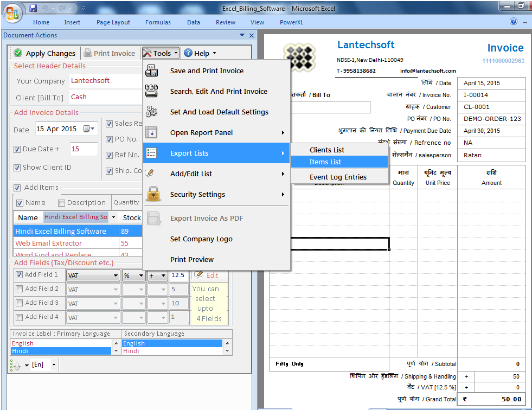532x410 pixels.
Task: Click the Search, Edit And Print icon
Action: coord(152,91)
